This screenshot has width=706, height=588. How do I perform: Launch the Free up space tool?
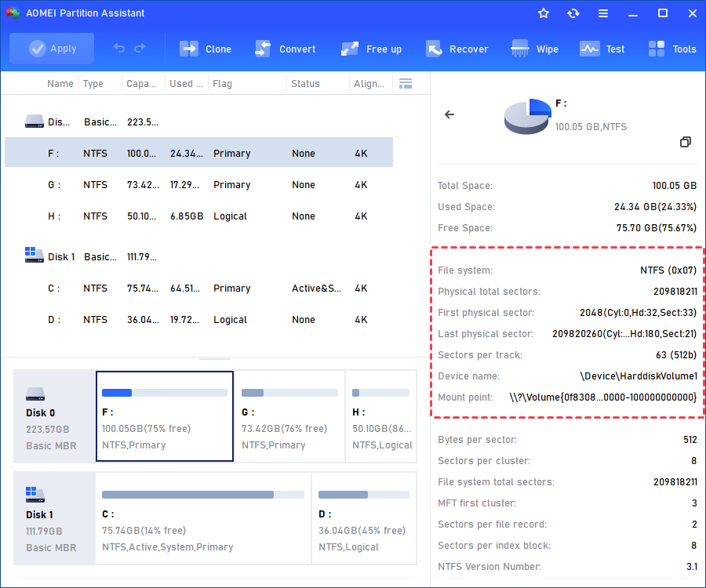(371, 49)
